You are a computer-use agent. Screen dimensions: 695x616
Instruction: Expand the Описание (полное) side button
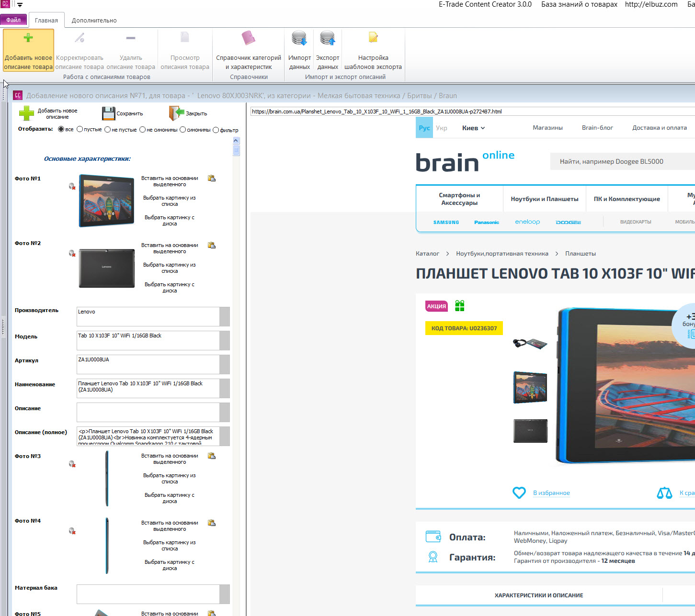(224, 436)
